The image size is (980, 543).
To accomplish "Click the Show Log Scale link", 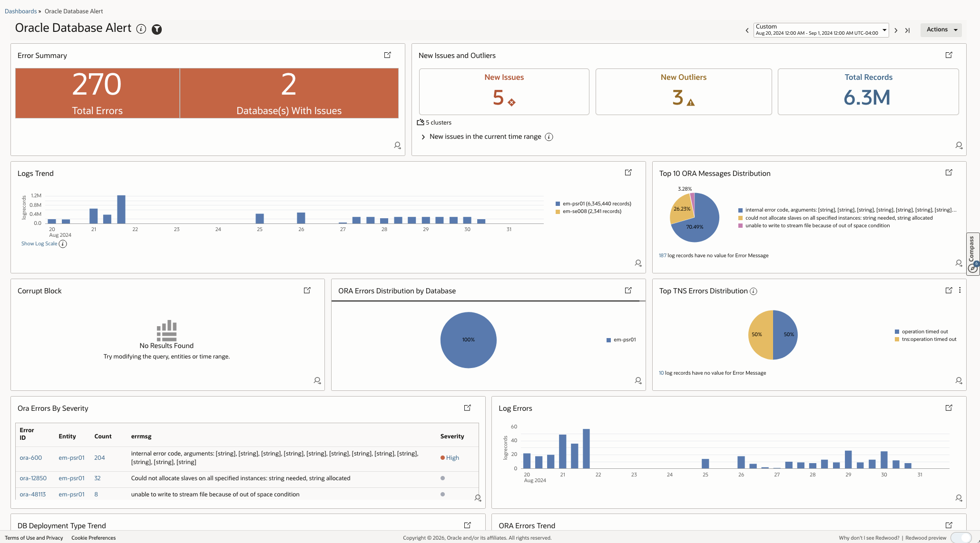I will [39, 243].
